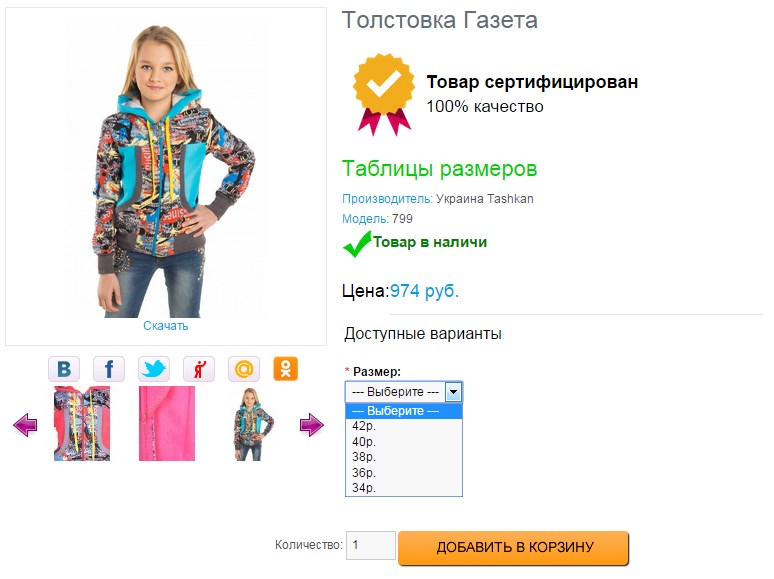The height and width of the screenshot is (579, 774).
Task: Click the red Ya.ru share icon
Action: tap(199, 369)
